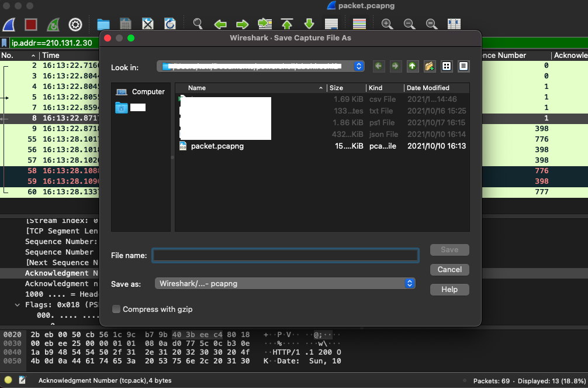Close the capture file (X page icon)
588x388 pixels.
[148, 24]
